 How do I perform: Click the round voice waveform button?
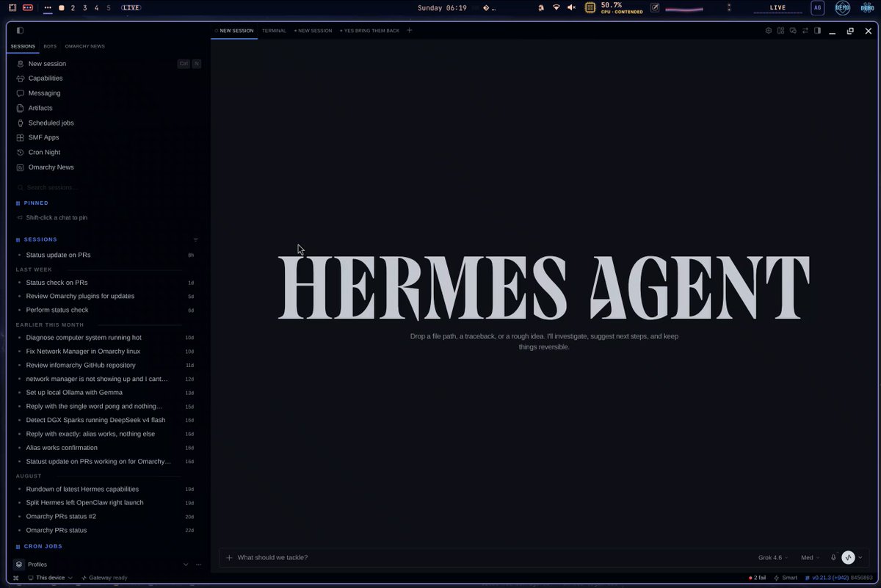tap(849, 558)
